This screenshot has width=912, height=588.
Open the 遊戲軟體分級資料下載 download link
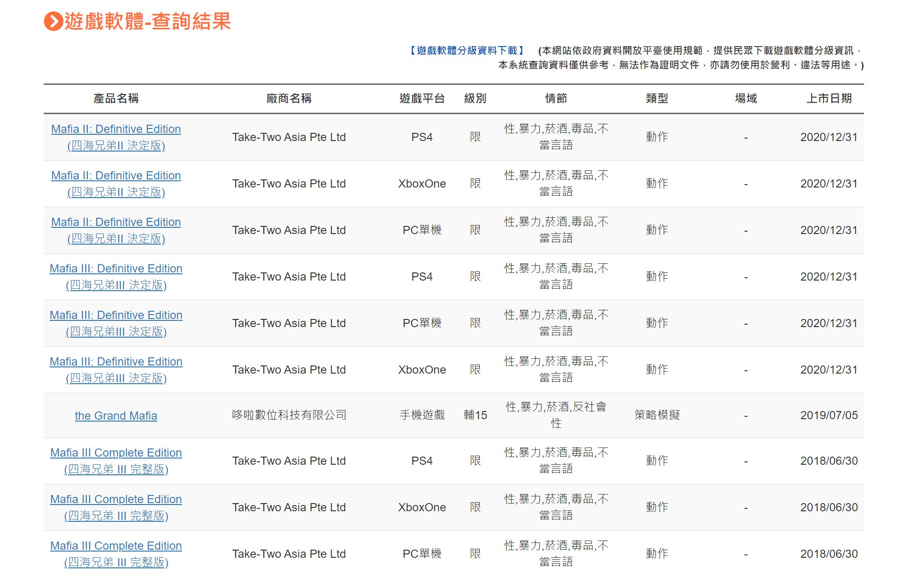click(x=467, y=50)
